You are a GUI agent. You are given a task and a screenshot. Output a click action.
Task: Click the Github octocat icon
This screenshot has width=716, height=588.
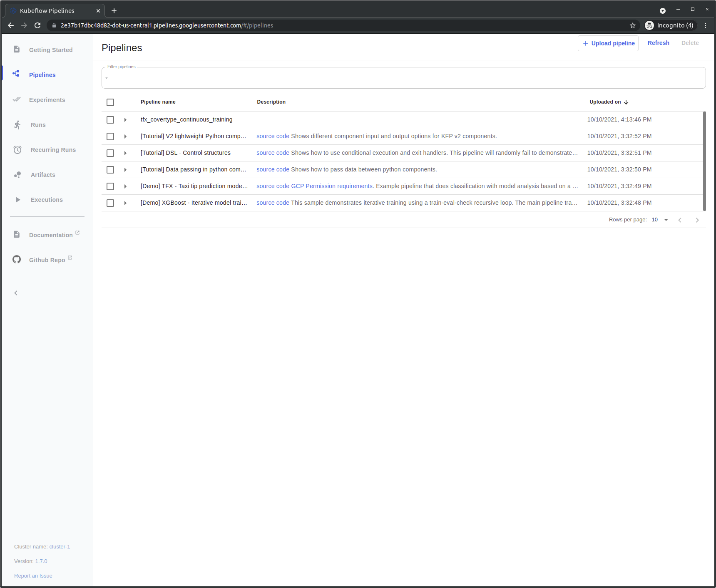coord(17,259)
